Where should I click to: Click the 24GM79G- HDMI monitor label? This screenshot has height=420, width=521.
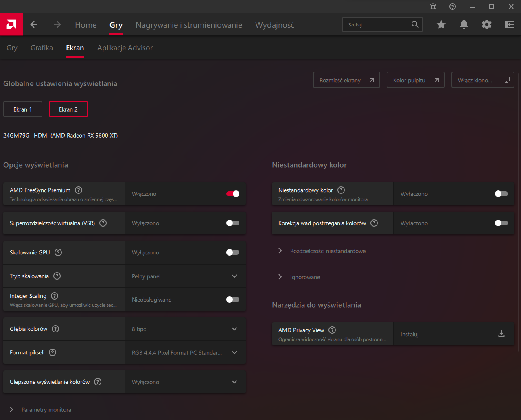click(x=61, y=136)
